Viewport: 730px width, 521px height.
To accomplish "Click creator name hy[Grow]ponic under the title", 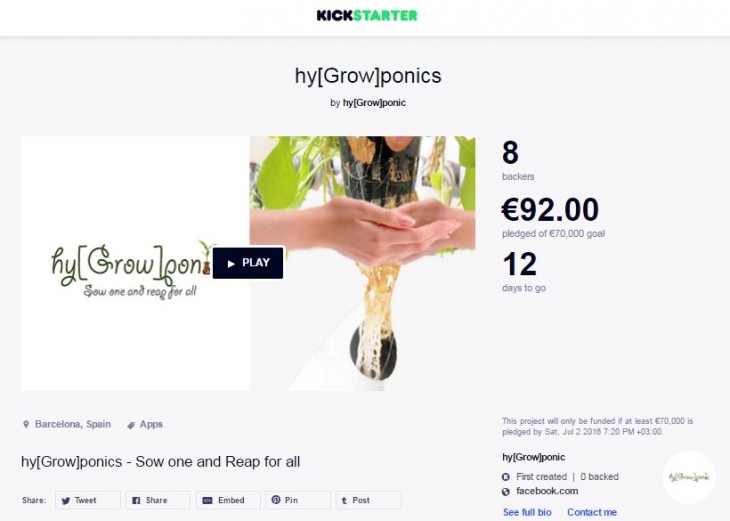I will (x=374, y=103).
